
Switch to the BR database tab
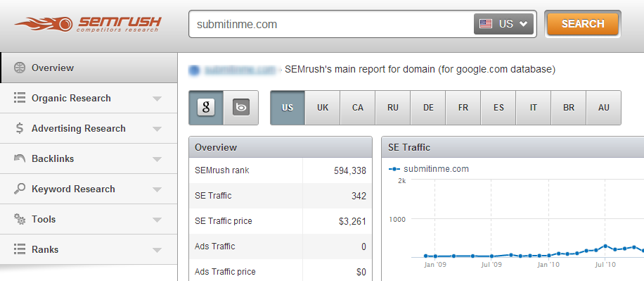tap(569, 108)
